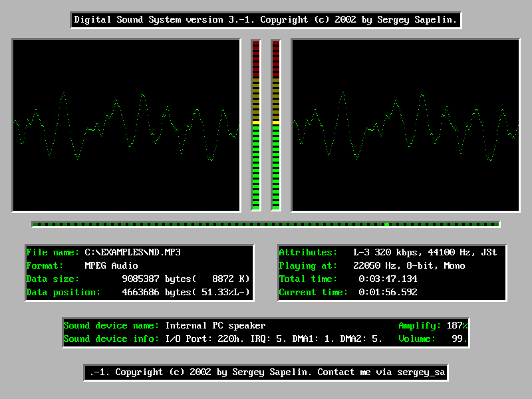
Task: Click the scrolling copyright ticker at bottom
Action: [x=266, y=372]
